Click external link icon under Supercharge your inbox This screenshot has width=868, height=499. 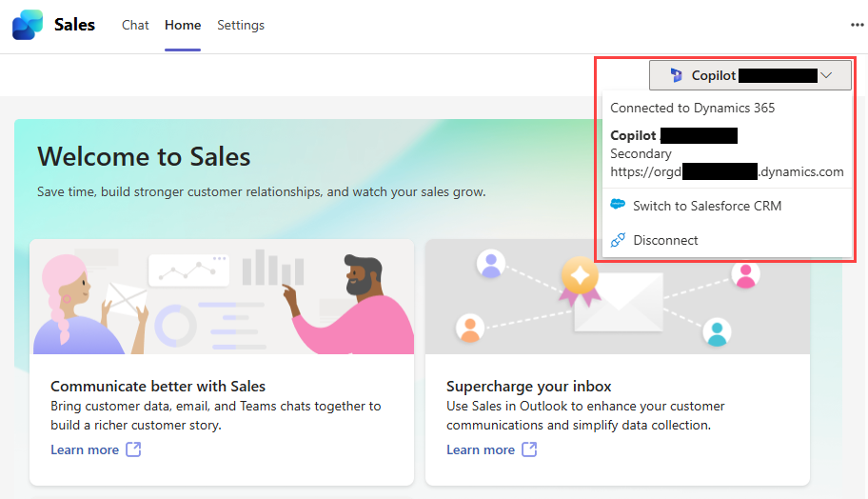[530, 449]
